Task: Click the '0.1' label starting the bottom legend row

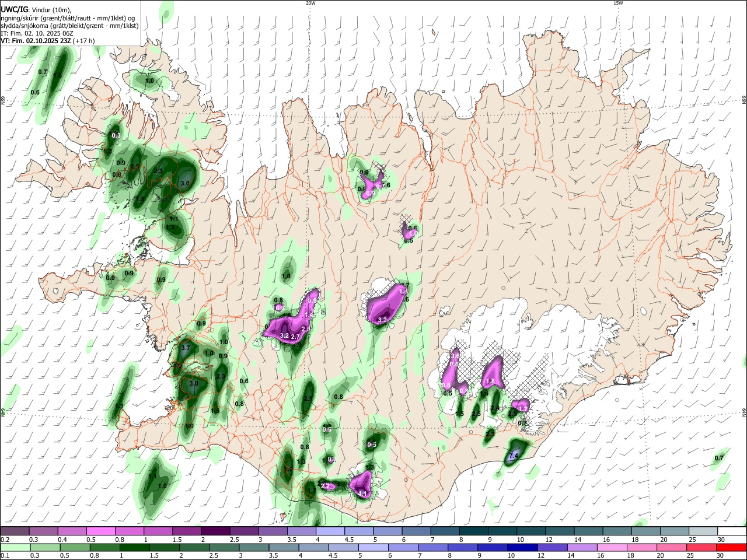Action: click(x=5, y=556)
